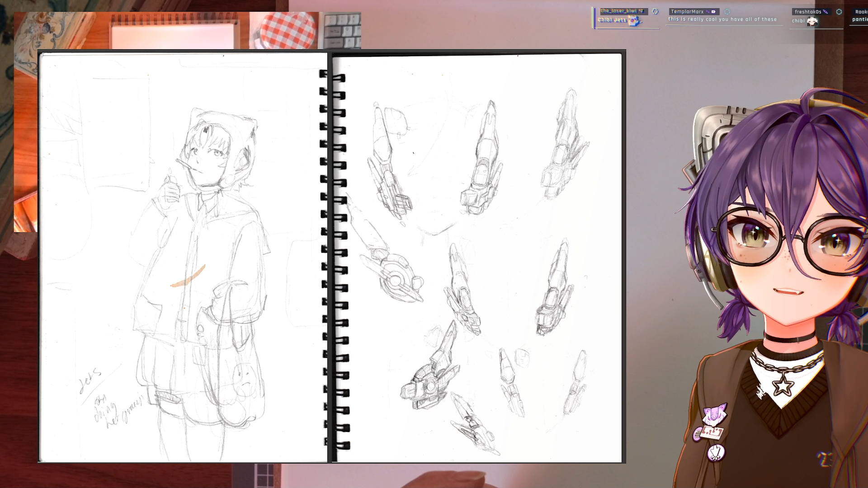The width and height of the screenshot is (868, 488).
Task: Click the purple cat pin on avatar's jacket
Action: coord(715,414)
